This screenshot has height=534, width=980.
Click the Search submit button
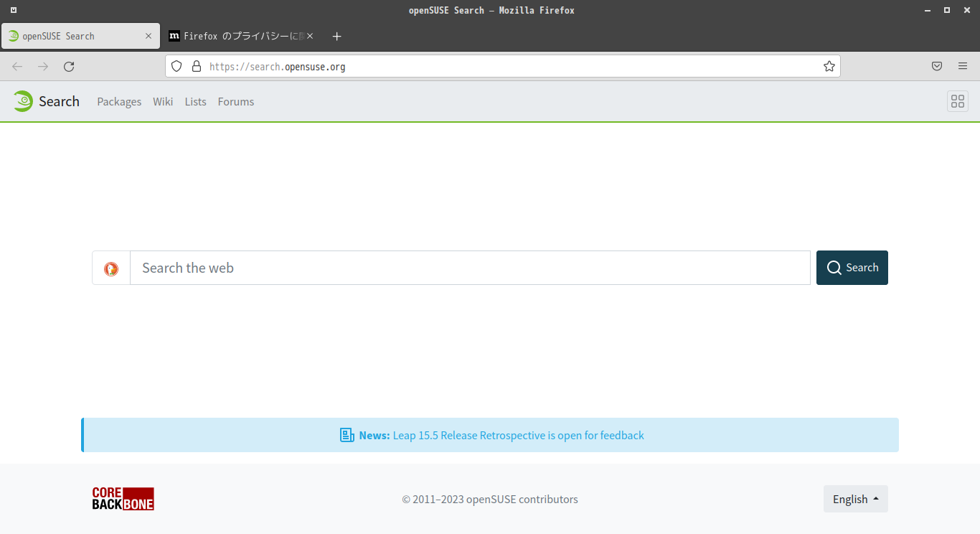click(852, 268)
